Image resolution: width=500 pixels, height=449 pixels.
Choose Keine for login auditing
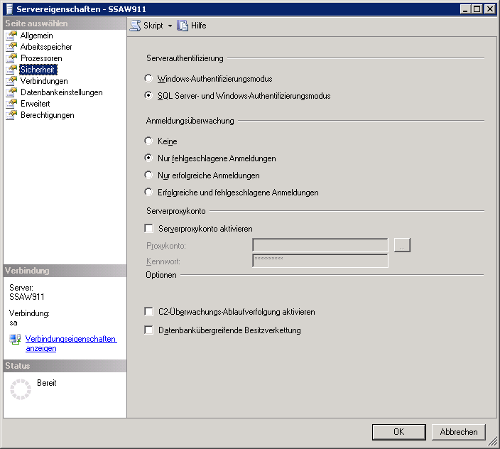point(148,141)
